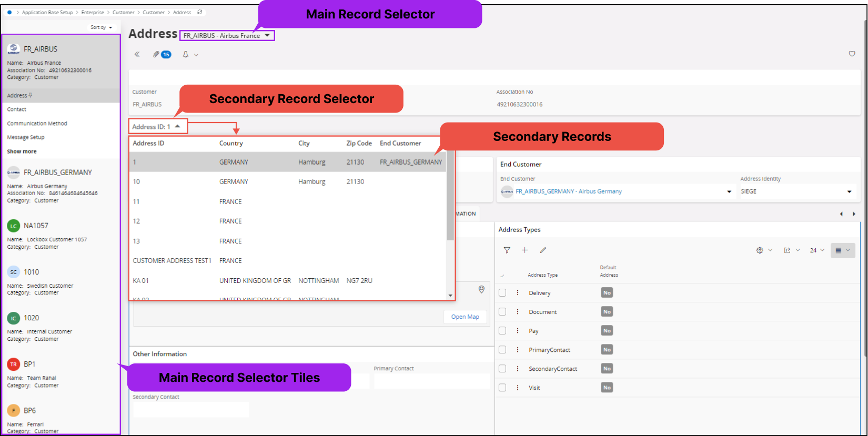868x436 pixels.
Task: Click the filter funnel in Address Types
Action: 507,250
